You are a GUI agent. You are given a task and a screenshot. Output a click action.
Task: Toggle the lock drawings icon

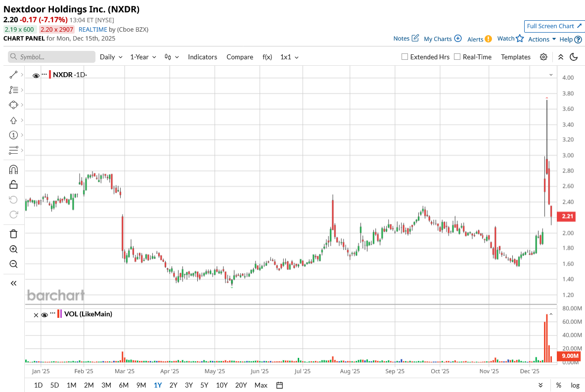(13, 184)
